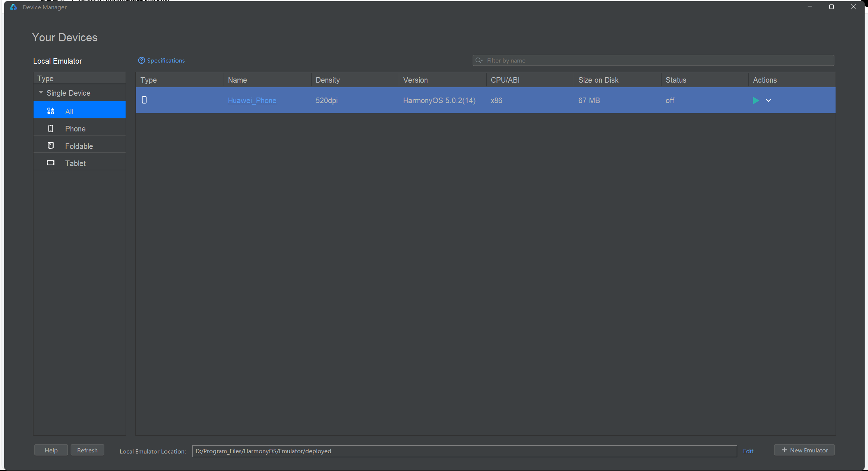
Task: Click the New Emulator button
Action: tap(804, 450)
